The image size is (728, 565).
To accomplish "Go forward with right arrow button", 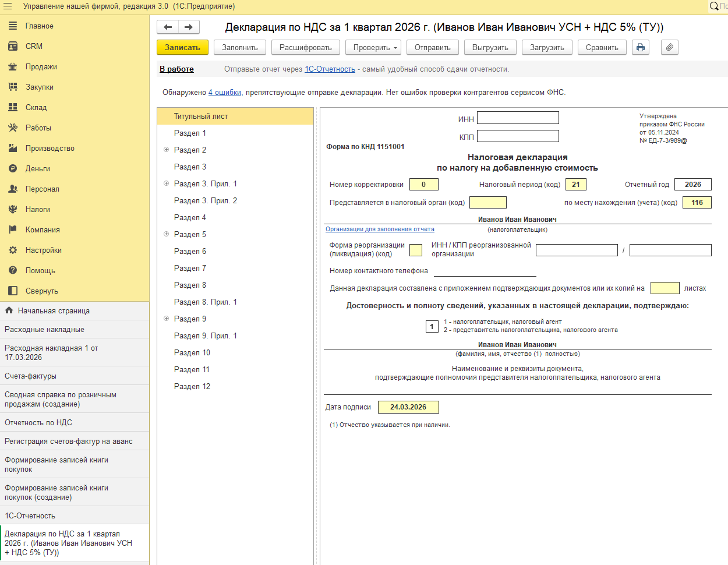I will pyautogui.click(x=189, y=27).
